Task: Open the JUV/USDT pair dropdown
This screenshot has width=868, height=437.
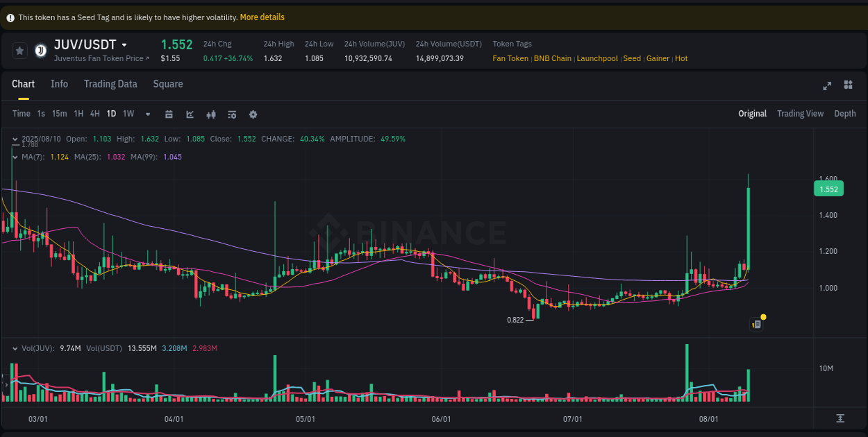Action: click(x=124, y=44)
